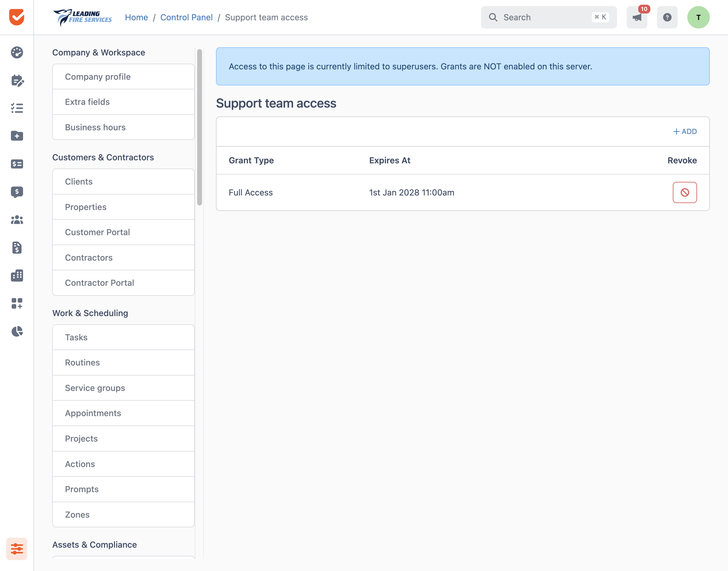The height and width of the screenshot is (571, 728).
Task: Click the Assets & Compliance heading
Action: pyautogui.click(x=94, y=545)
